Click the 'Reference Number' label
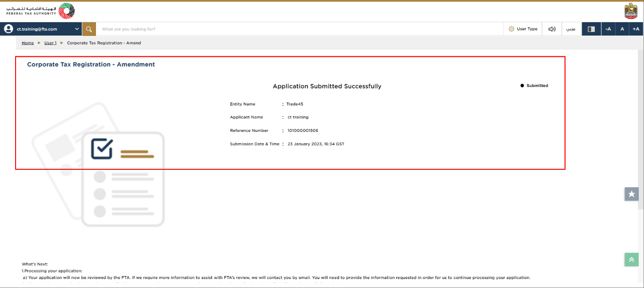 (249, 131)
